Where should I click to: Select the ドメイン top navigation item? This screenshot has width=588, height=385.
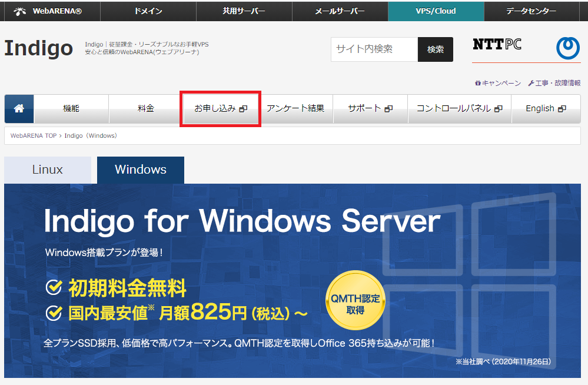point(148,11)
